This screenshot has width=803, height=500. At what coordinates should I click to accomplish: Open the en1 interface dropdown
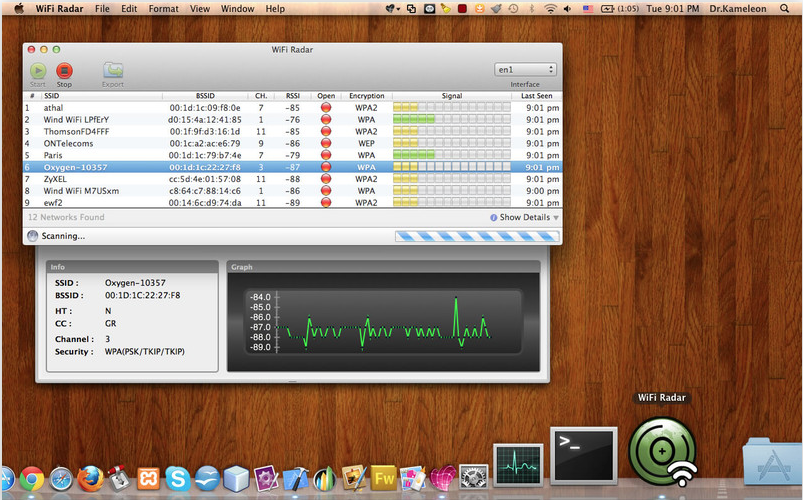tap(525, 70)
